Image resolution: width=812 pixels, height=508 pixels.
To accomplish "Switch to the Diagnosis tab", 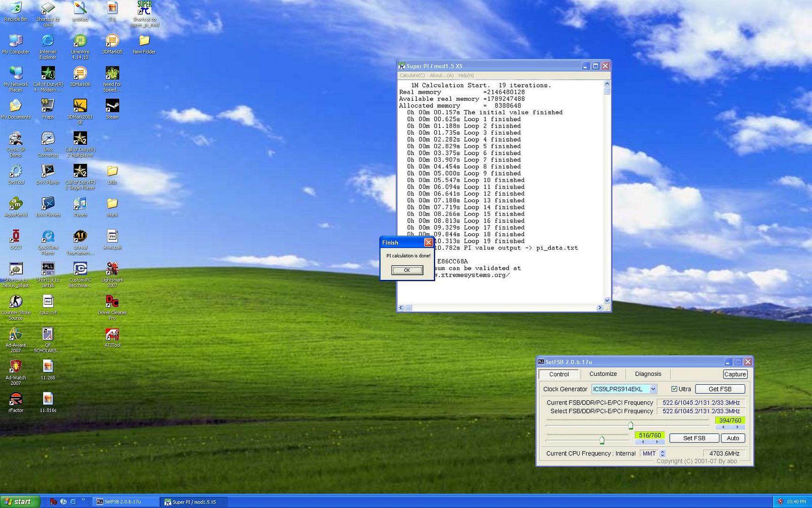I will point(648,374).
